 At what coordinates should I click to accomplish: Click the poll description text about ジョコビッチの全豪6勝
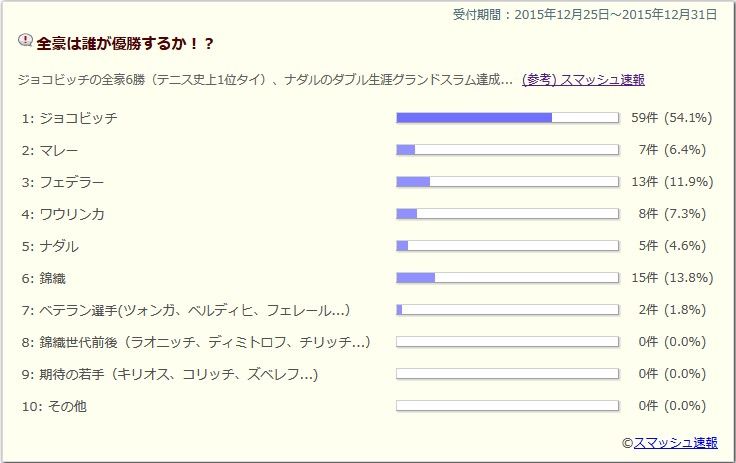[x=265, y=79]
